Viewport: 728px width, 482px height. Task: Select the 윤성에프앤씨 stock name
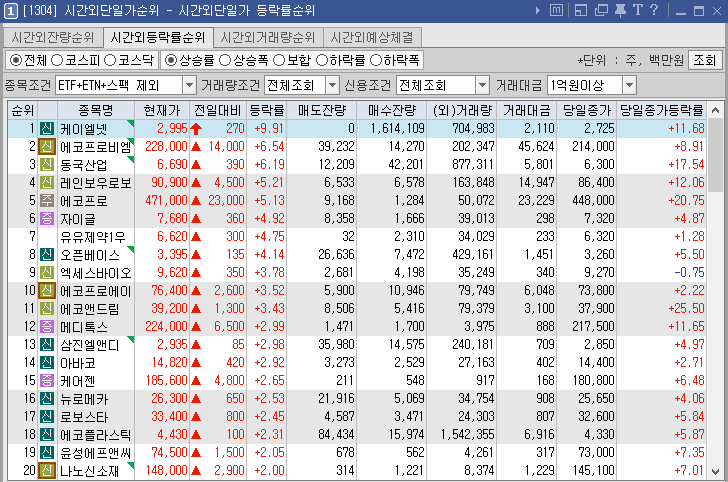(96, 453)
